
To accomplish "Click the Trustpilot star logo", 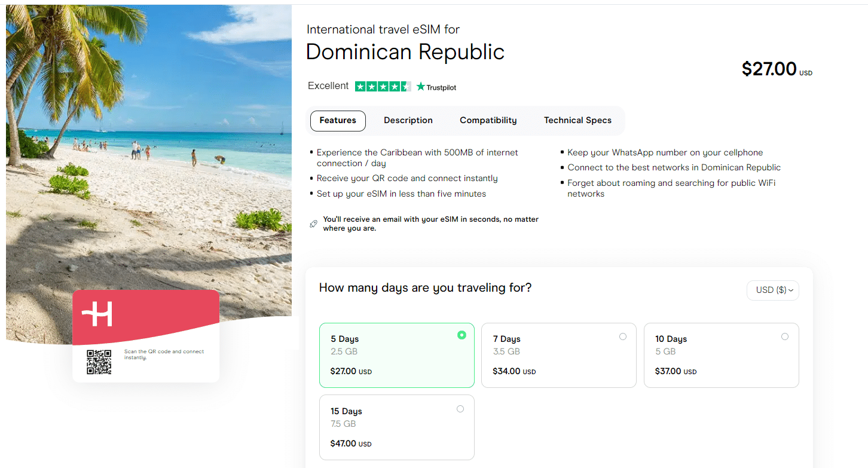I will click(420, 86).
